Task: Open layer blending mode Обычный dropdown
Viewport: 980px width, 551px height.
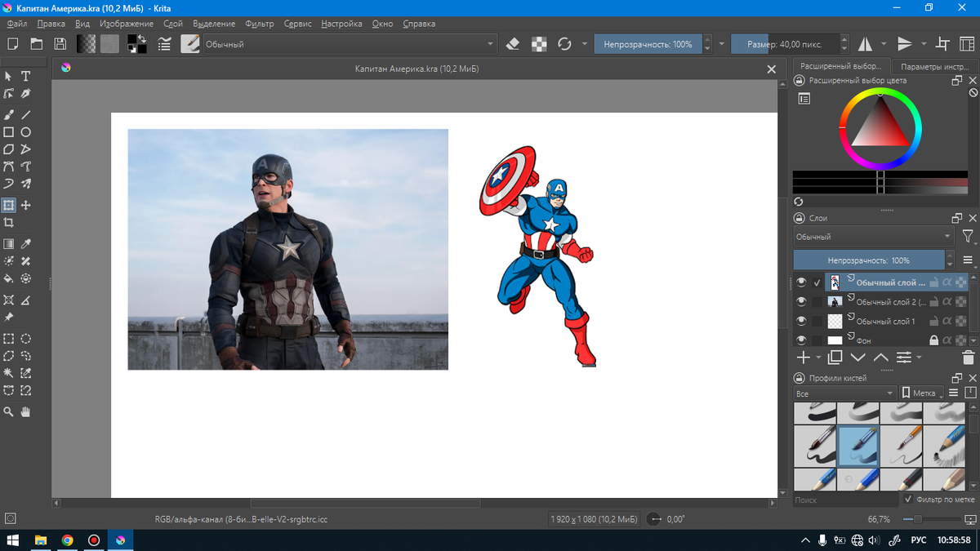Action: (x=873, y=237)
